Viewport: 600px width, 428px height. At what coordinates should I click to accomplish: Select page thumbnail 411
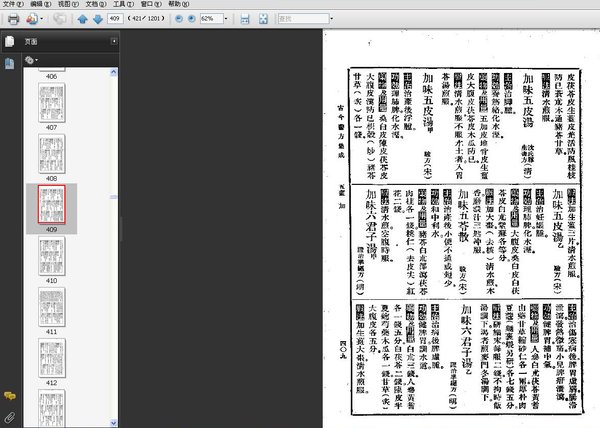pyautogui.click(x=52, y=307)
